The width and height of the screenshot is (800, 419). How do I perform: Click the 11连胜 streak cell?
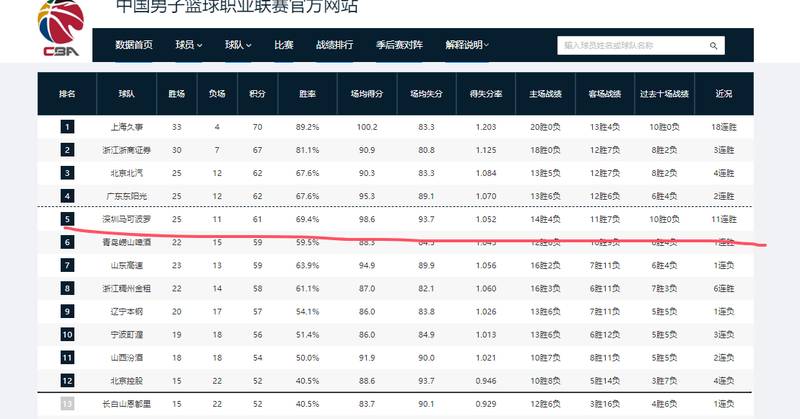(x=723, y=219)
